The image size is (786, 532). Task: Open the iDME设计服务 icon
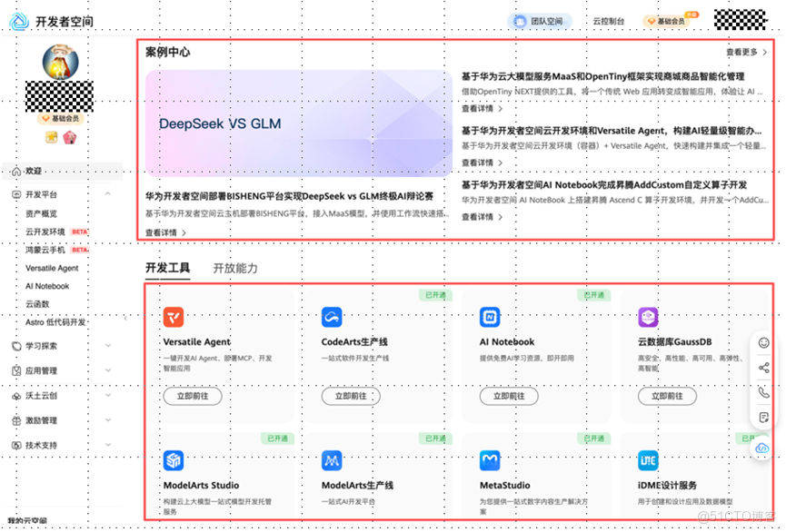click(x=649, y=460)
